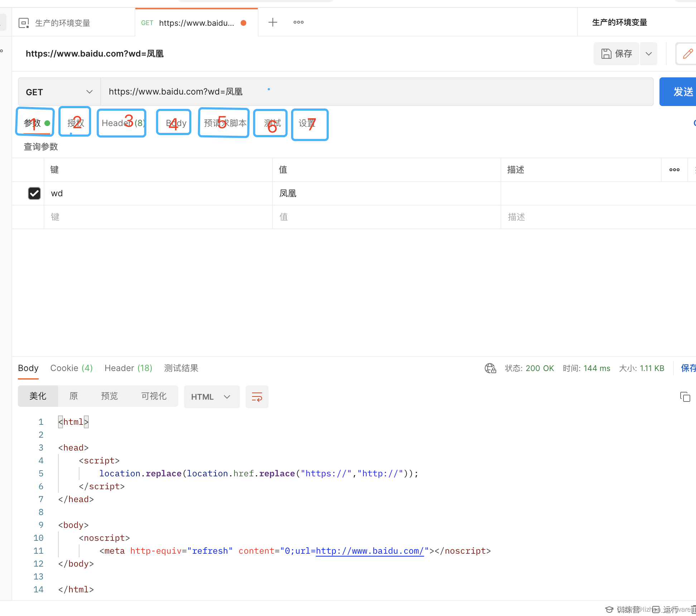Click the network globe lock icon

(490, 368)
